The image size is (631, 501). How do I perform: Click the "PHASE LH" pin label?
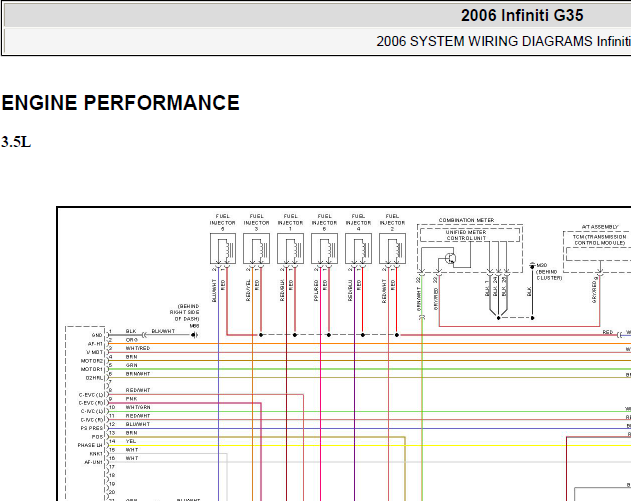pyautogui.click(x=91, y=445)
